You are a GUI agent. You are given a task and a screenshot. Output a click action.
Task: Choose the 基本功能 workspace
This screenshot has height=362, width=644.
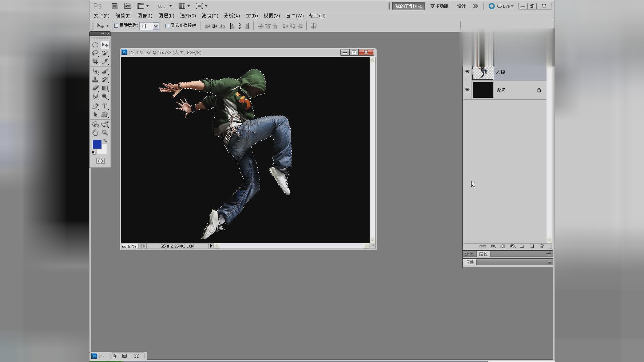pos(439,6)
